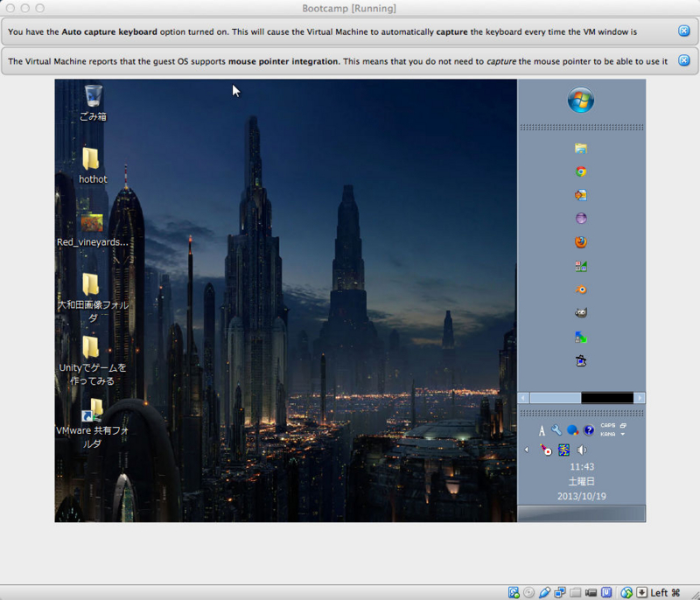
Task: Select the hothot folder on desktop
Action: [x=93, y=165]
